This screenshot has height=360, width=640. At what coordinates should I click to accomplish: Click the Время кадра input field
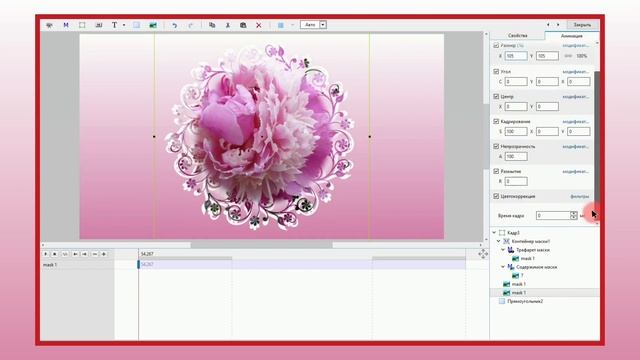coord(553,215)
